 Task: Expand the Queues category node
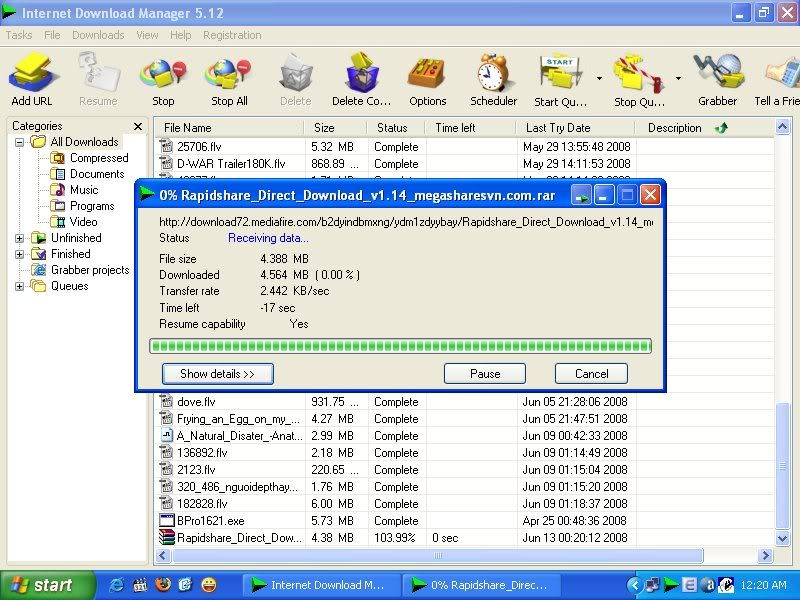(19, 286)
